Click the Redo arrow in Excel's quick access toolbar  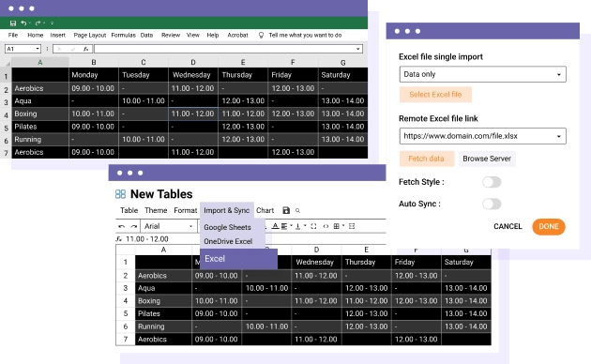[x=38, y=23]
